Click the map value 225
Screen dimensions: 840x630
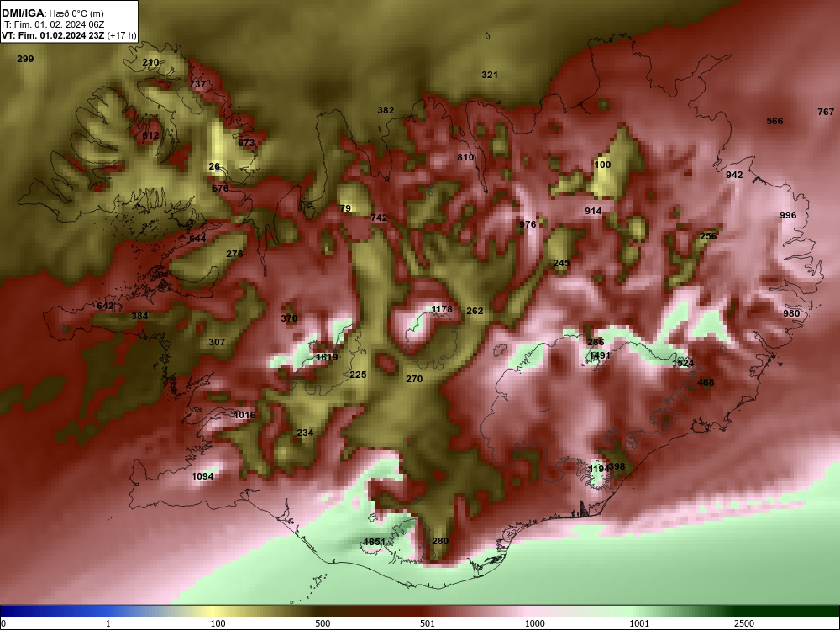(x=358, y=375)
